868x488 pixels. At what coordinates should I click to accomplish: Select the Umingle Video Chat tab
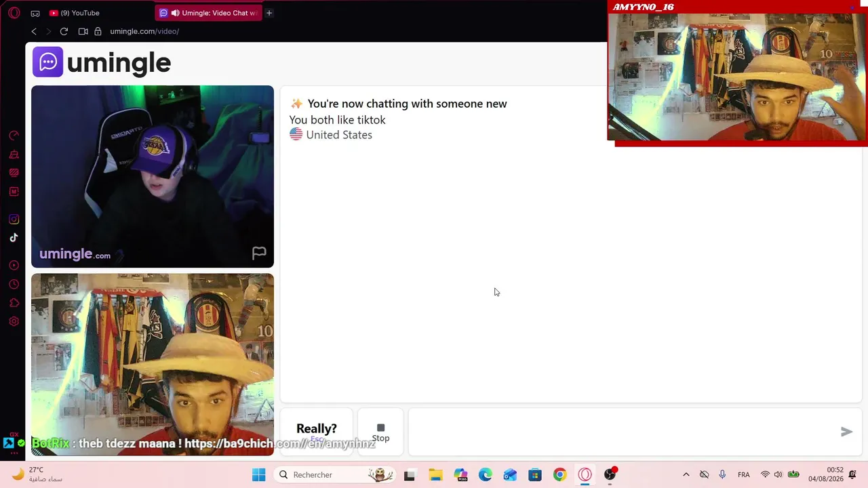coord(209,13)
